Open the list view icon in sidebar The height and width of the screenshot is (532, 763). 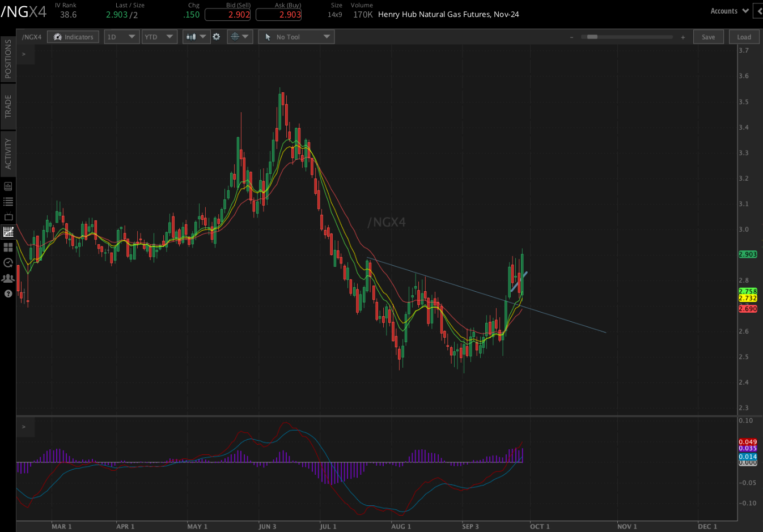[8, 202]
